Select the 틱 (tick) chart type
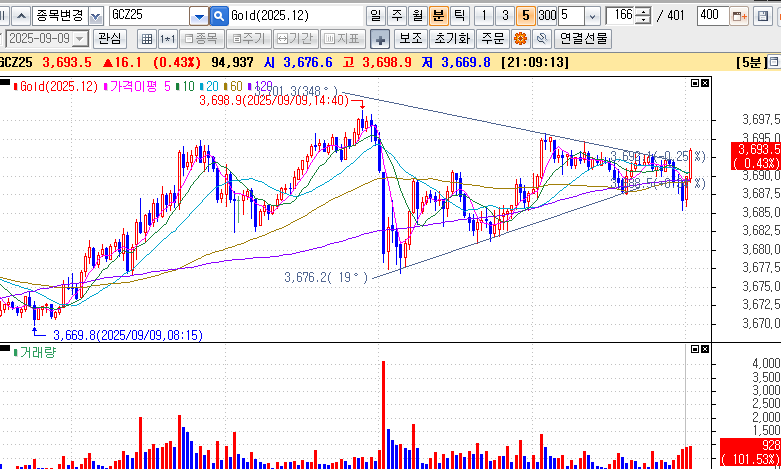This screenshot has height=469, width=781. coord(458,16)
